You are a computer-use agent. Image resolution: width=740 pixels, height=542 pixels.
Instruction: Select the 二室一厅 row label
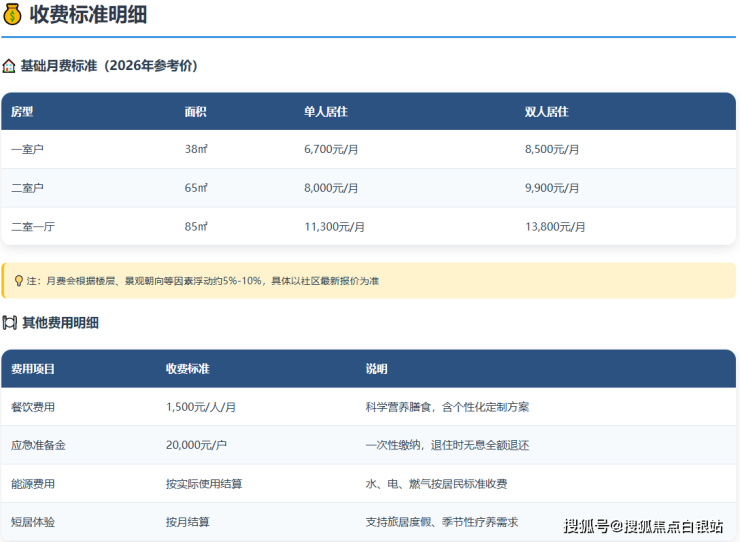tap(33, 227)
